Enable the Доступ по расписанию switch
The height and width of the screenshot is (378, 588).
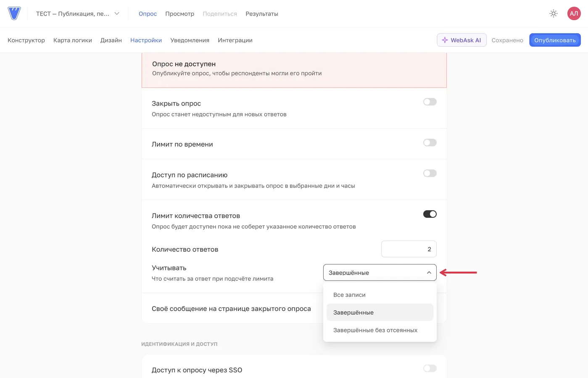pyautogui.click(x=430, y=173)
